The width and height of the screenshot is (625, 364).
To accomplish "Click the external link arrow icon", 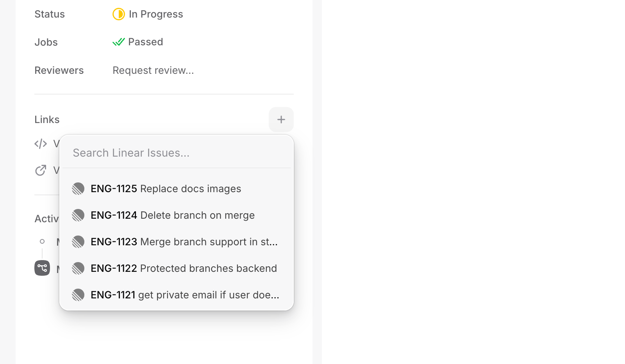I will pos(41,170).
